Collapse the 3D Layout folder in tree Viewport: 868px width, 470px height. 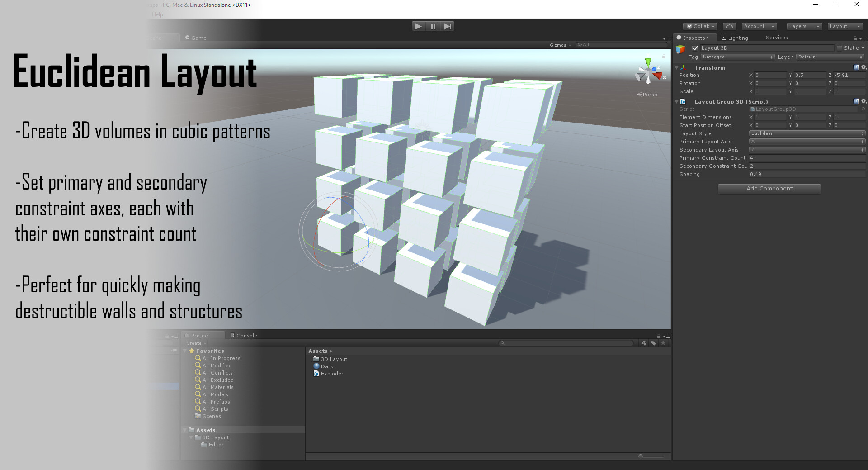191,437
